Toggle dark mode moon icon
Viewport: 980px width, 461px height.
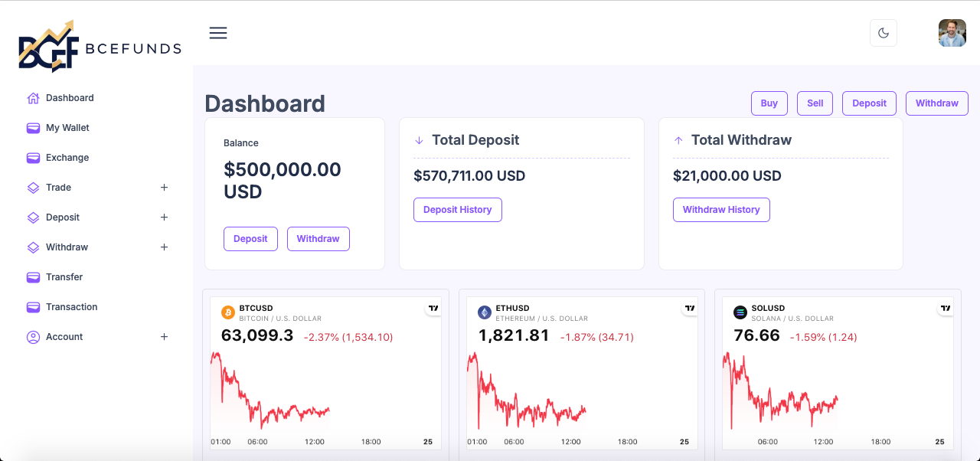[x=884, y=33]
